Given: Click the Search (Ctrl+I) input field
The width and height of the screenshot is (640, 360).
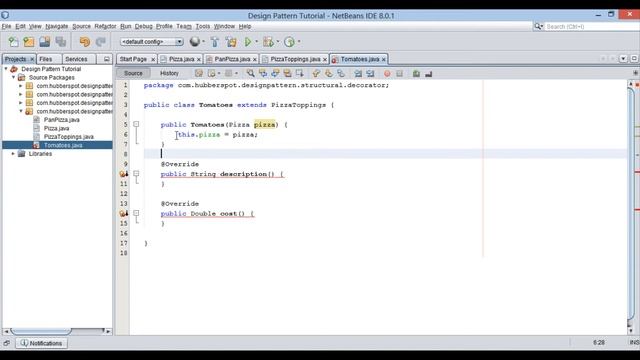Looking at the screenshot, I should 592,27.
